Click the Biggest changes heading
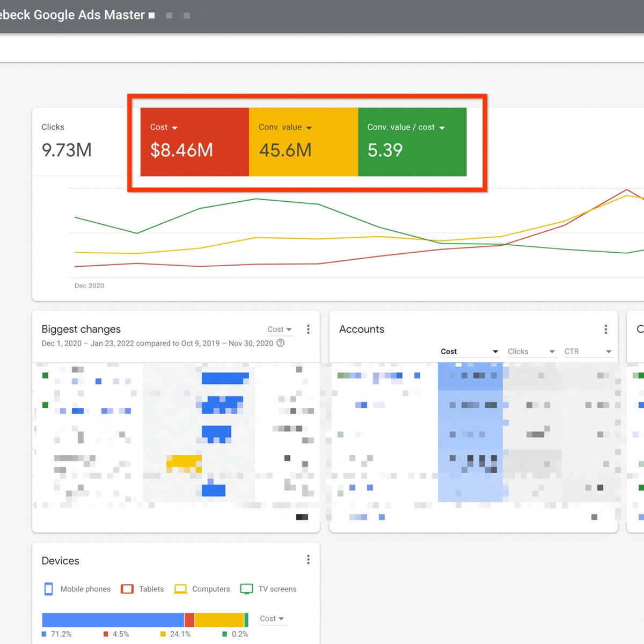This screenshot has height=644, width=644. click(81, 329)
